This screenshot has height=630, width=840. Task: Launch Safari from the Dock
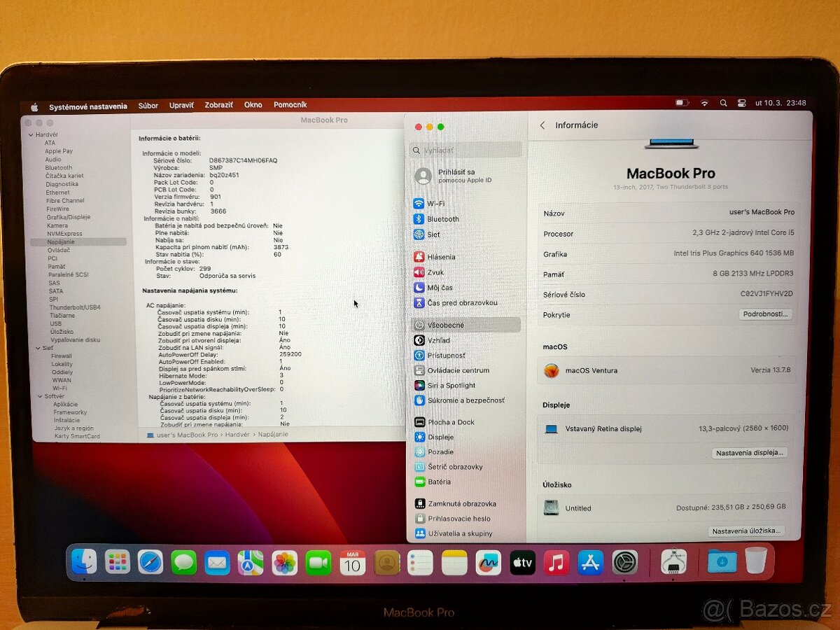click(150, 562)
